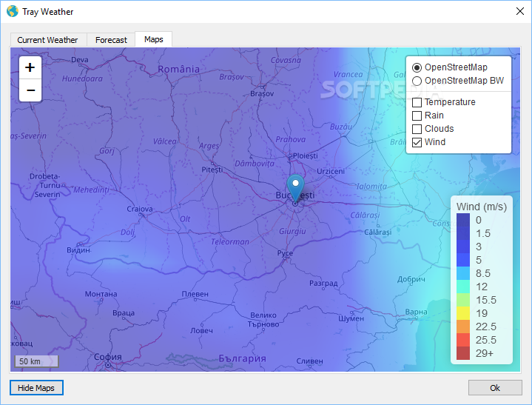Click the Враца city label on map
The image size is (532, 405).
[x=124, y=313]
